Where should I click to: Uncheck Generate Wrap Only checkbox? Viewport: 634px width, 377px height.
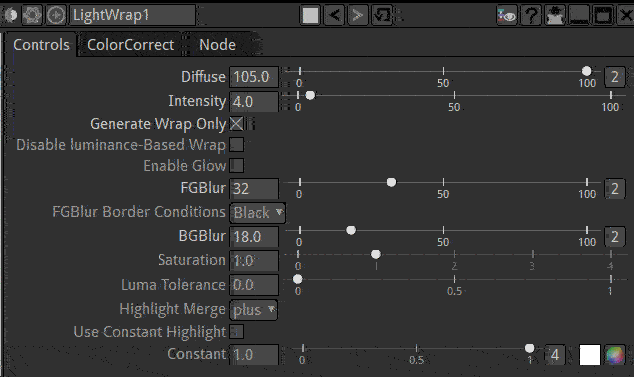pos(237,123)
